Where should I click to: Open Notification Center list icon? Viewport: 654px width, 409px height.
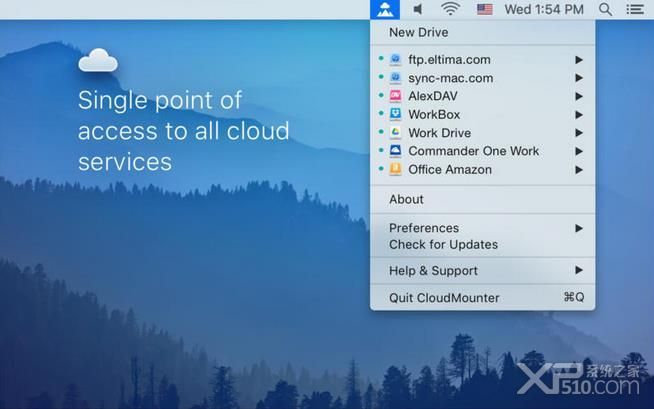[x=635, y=9]
